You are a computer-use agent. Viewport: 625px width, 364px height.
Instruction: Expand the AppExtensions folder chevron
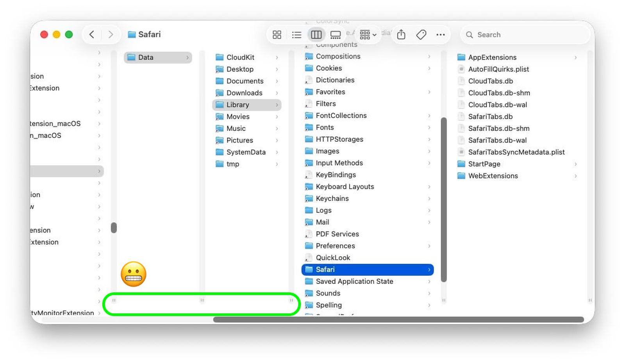(x=575, y=57)
